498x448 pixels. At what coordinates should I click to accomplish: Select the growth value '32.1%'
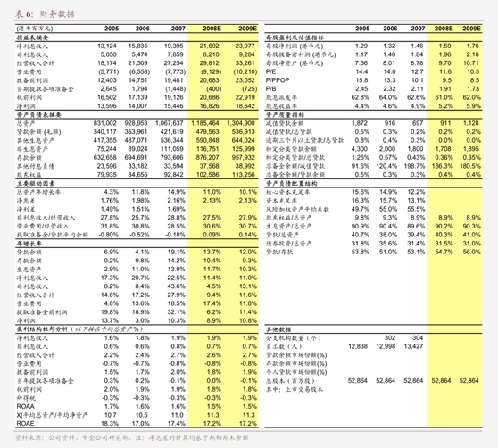pos(177,312)
